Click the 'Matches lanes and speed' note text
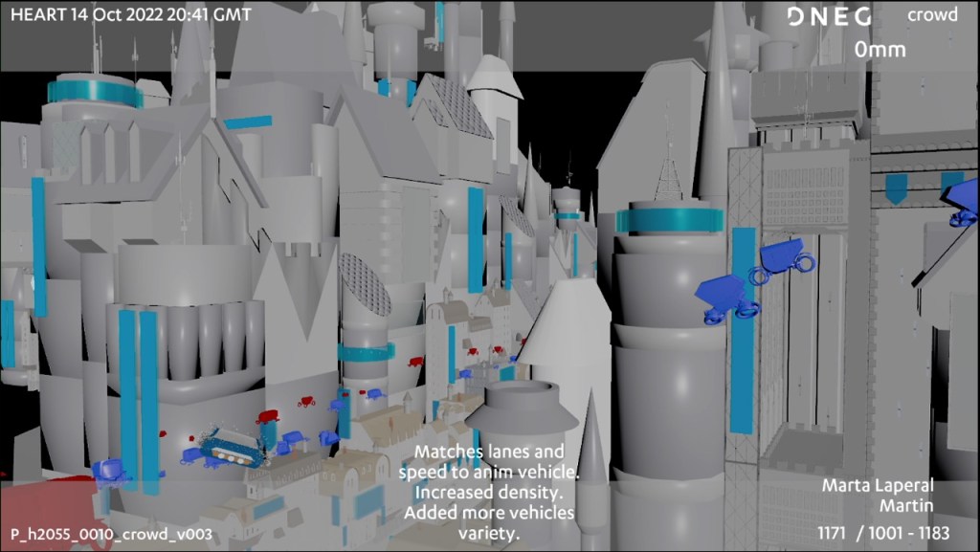The width and height of the screenshot is (980, 552). pos(489,492)
